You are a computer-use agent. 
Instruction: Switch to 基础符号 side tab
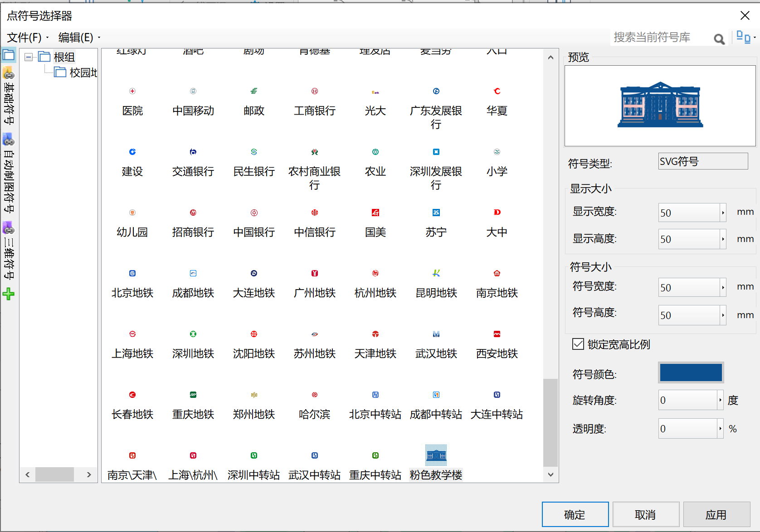point(9,96)
